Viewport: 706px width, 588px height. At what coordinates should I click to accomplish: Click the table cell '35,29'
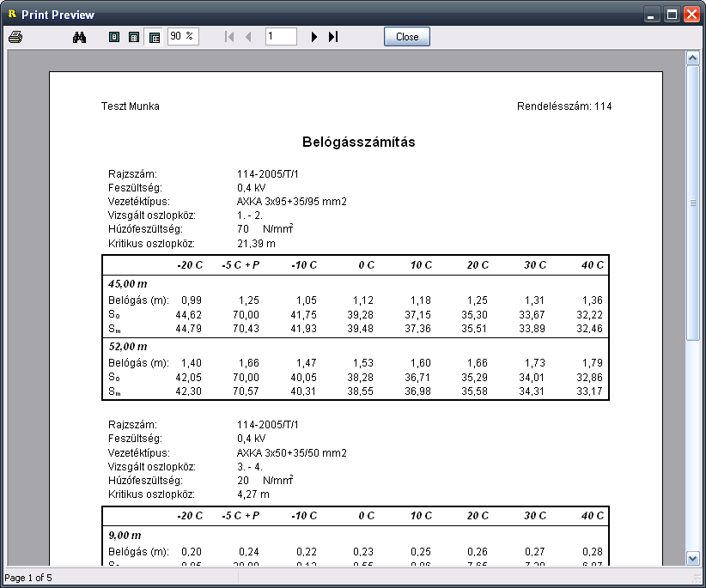click(x=474, y=378)
